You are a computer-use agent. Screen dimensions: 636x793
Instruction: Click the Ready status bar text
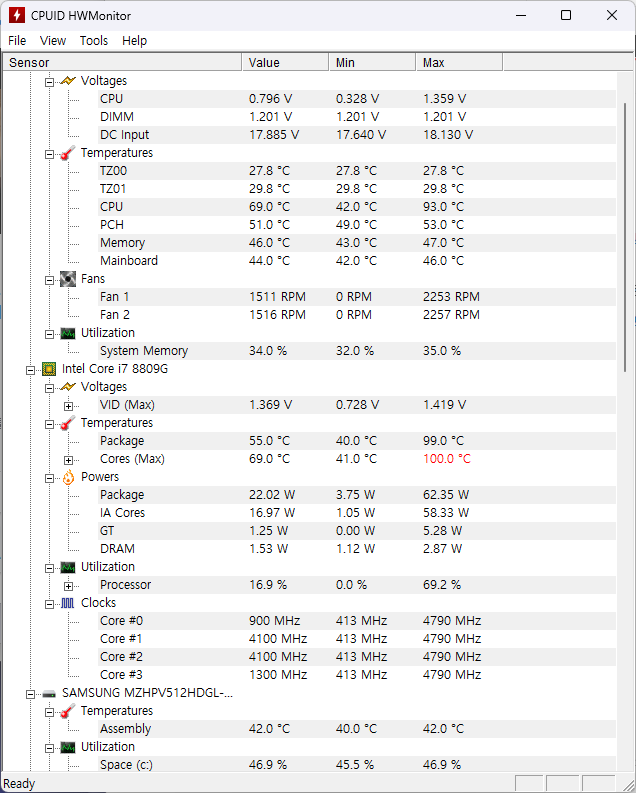click(x=19, y=783)
